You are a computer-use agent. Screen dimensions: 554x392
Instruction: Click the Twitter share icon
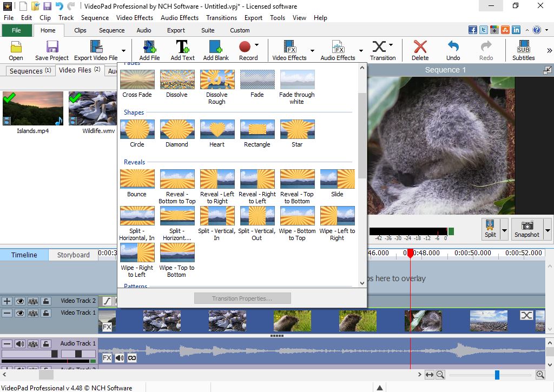click(x=484, y=30)
